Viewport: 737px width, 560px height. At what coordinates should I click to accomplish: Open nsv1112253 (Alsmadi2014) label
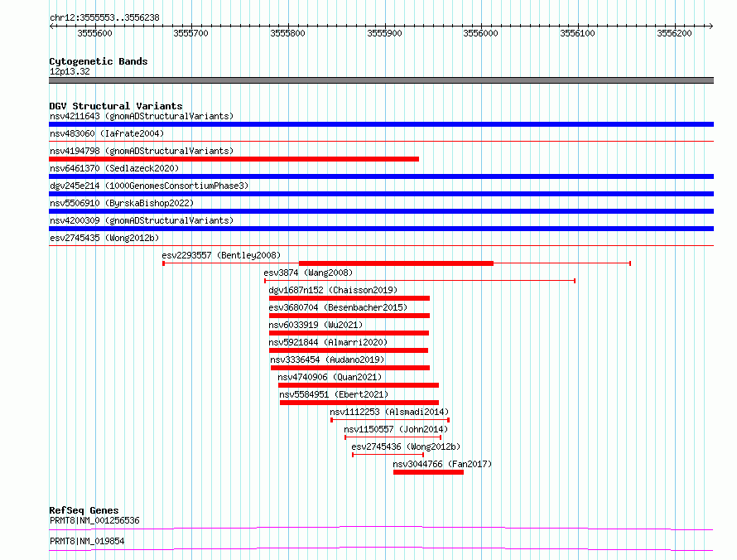(x=389, y=412)
